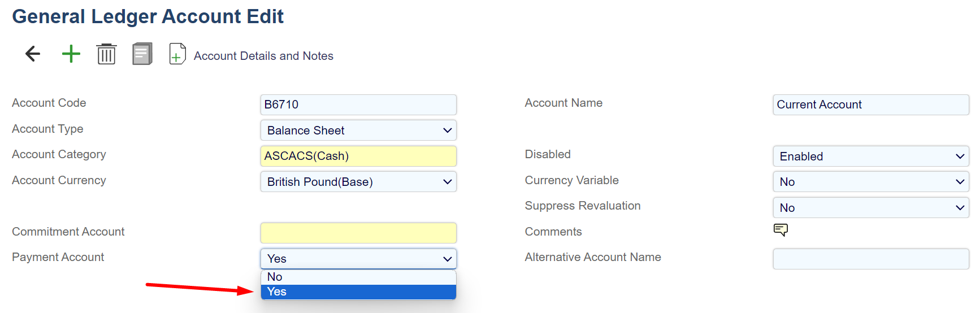The width and height of the screenshot is (980, 313).
Task: Open the Currency Variable dropdown
Action: coord(870,182)
